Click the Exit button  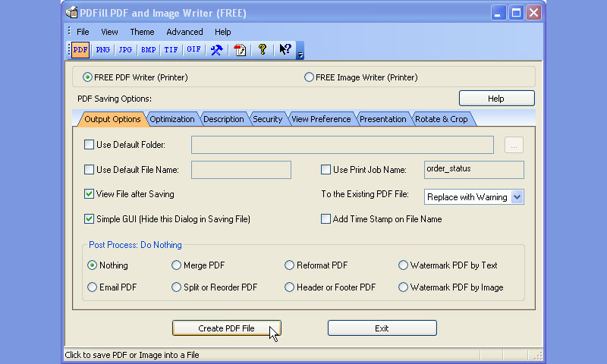coord(382,328)
